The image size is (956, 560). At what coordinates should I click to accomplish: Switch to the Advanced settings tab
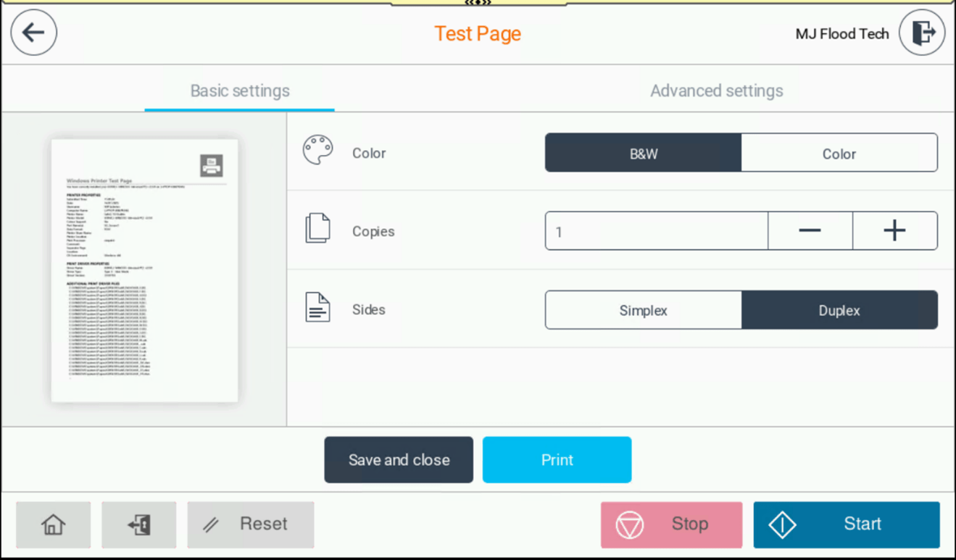click(716, 91)
